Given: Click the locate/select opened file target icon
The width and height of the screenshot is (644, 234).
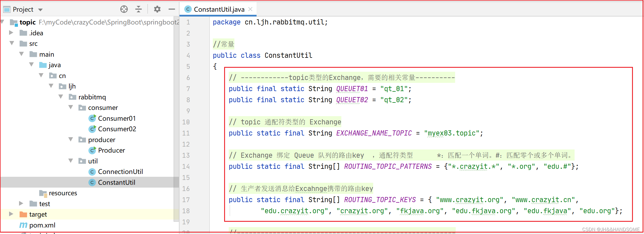Looking at the screenshot, I should point(124,9).
